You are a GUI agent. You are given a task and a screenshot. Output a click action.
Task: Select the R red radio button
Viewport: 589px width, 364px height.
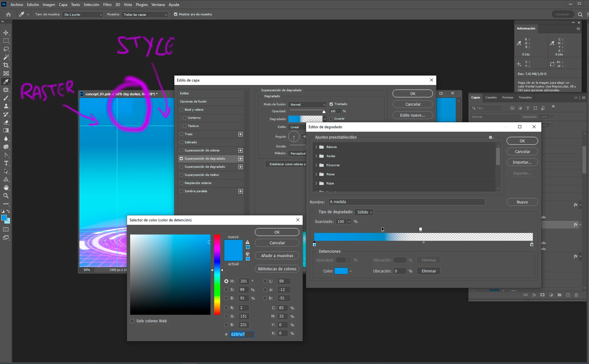tap(226, 308)
